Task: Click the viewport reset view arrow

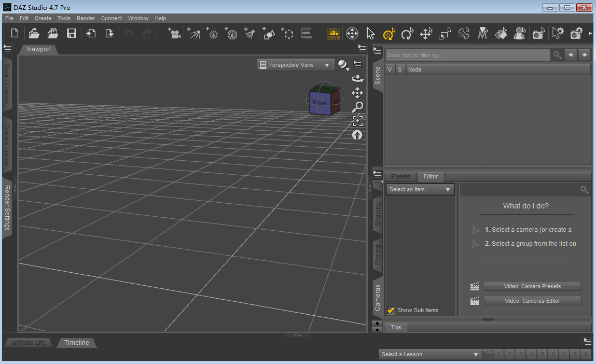Action: pos(357,135)
